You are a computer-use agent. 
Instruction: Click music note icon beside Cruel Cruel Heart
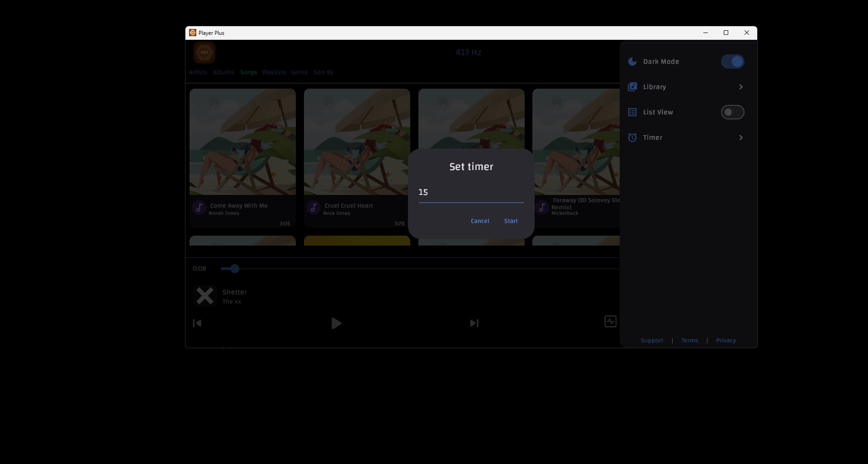click(x=313, y=208)
